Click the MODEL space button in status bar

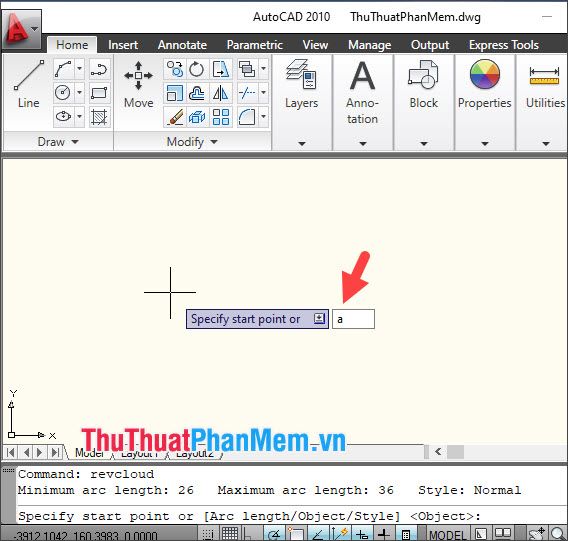(x=447, y=534)
